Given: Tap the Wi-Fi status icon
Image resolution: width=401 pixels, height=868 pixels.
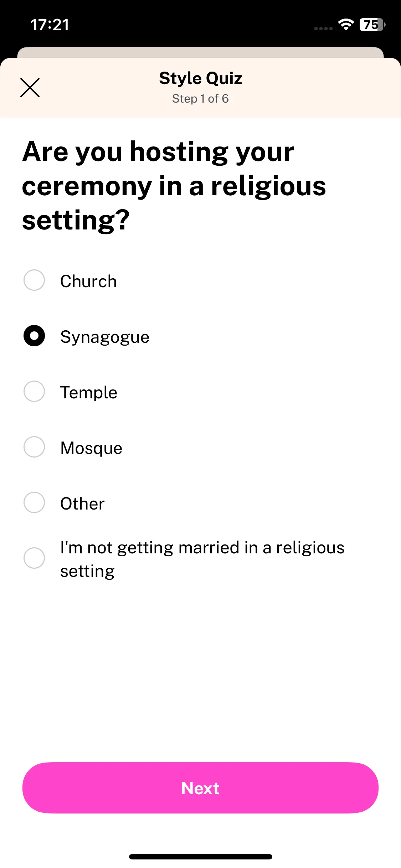Looking at the screenshot, I should pos(346,24).
